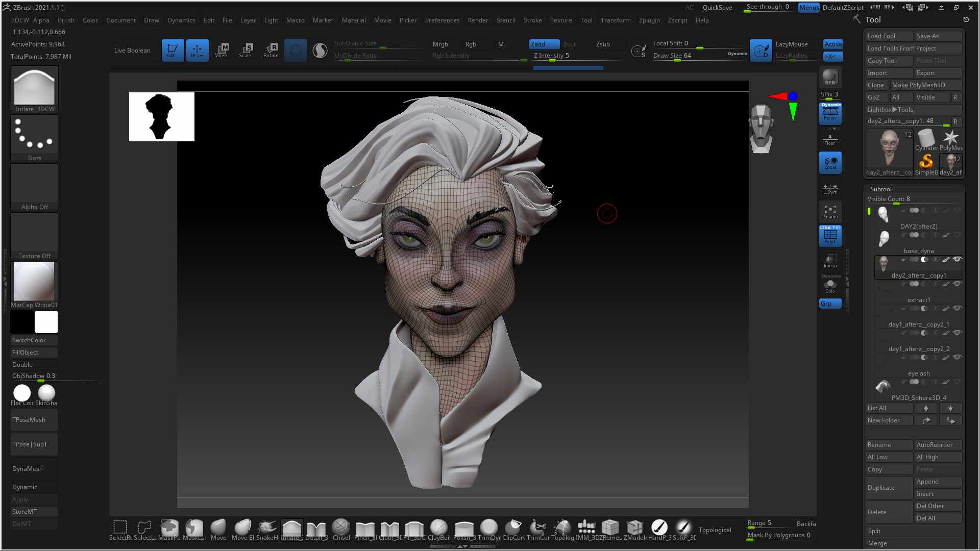Click the Duplicate button in Subtool panel
The image size is (980, 551).
[x=888, y=487]
